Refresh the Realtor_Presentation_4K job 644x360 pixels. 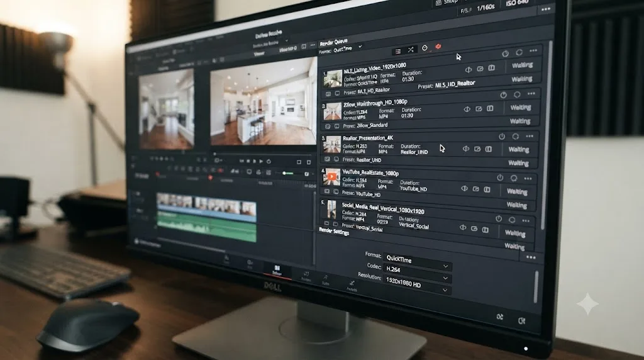pos(516,137)
